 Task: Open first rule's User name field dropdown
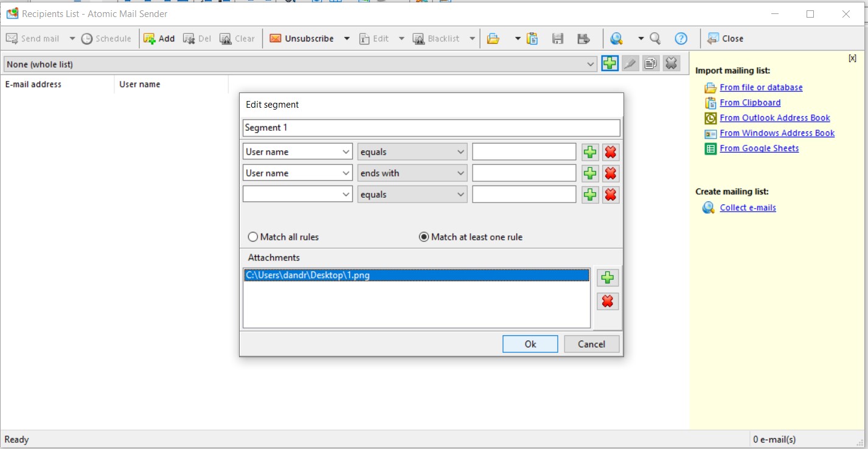[297, 152]
